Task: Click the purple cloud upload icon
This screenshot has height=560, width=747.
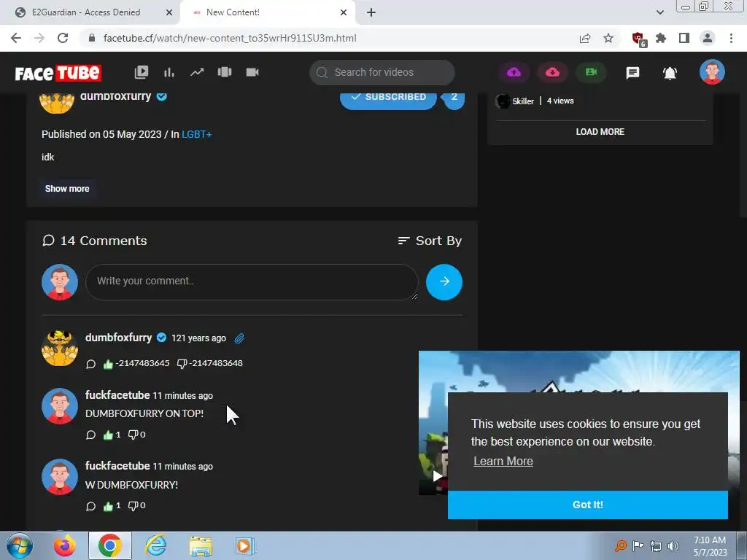Action: pos(514,72)
